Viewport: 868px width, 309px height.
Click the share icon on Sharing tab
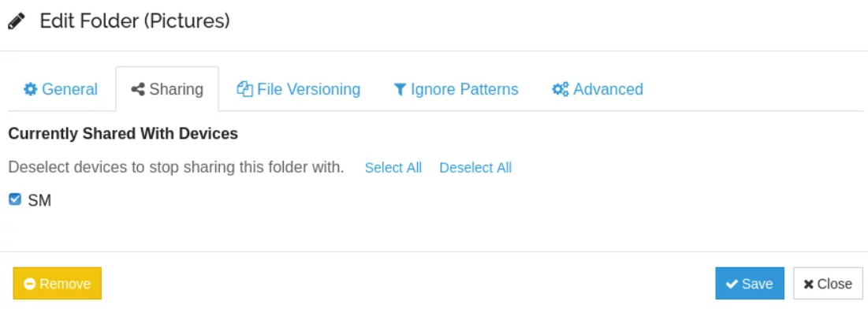138,89
